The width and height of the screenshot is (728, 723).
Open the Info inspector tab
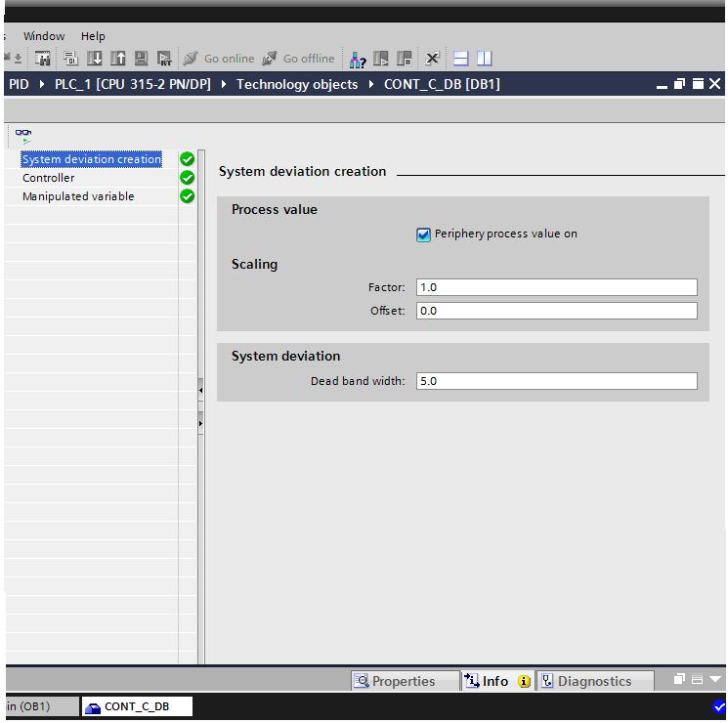pos(497,681)
